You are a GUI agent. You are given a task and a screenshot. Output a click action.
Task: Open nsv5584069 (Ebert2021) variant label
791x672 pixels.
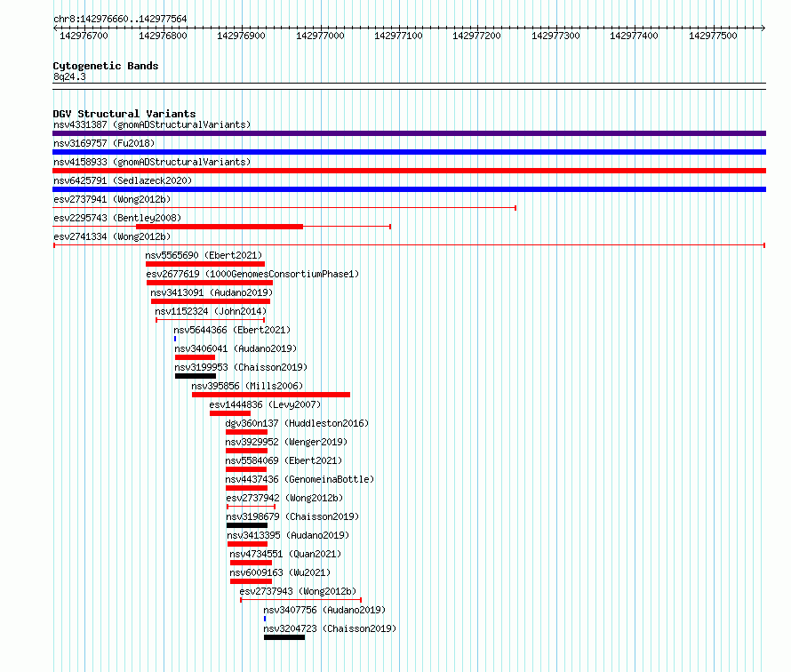(x=284, y=460)
